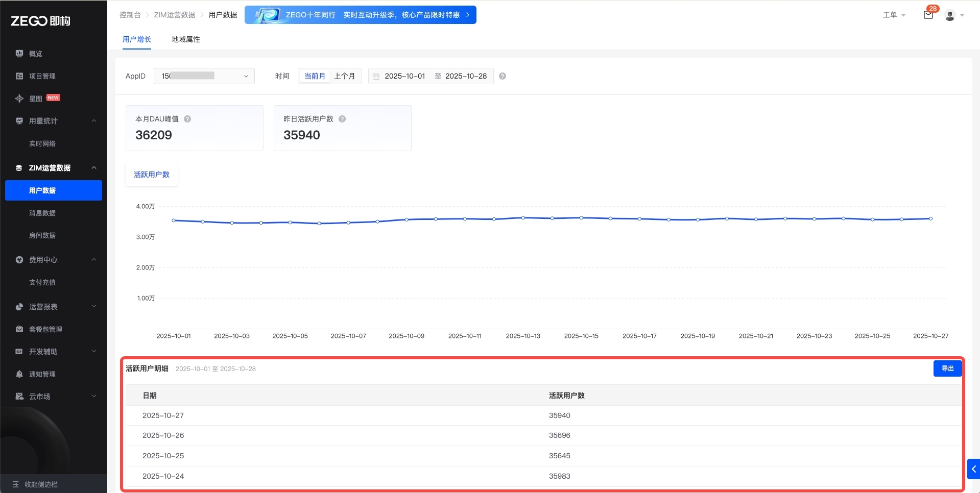Toggle the 活跃用户数 chart series
Viewport: 980px width, 493px height.
[x=152, y=175]
